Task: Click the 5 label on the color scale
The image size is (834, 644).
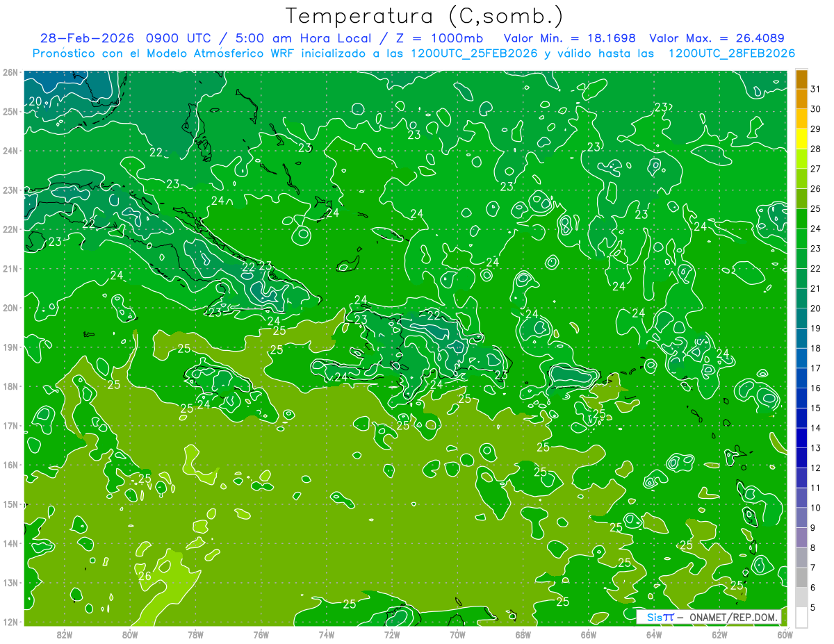Action: click(813, 608)
